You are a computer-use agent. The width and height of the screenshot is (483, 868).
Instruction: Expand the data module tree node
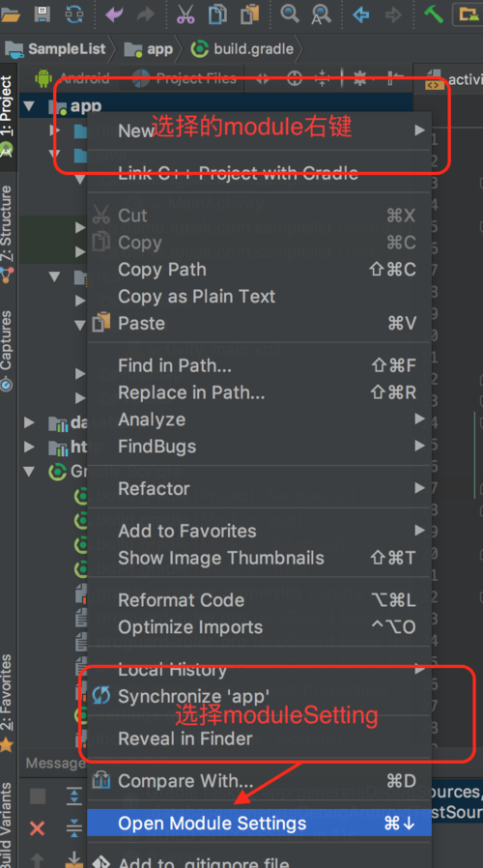pyautogui.click(x=29, y=423)
